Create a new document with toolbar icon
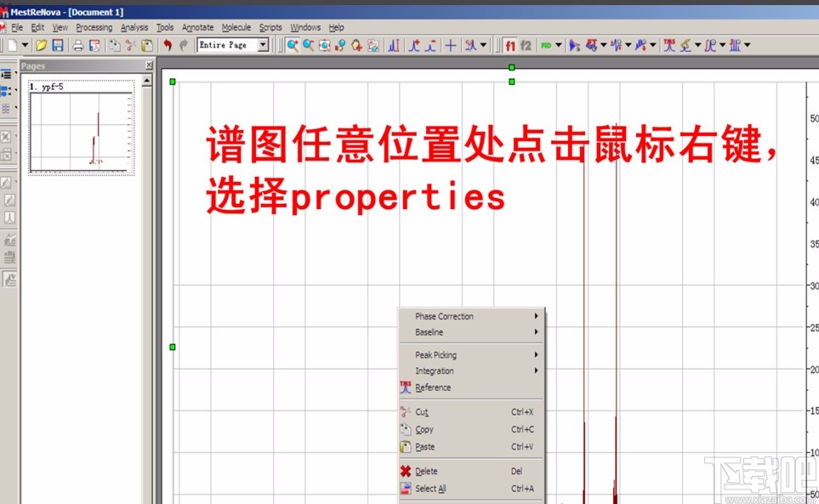The height and width of the screenshot is (504, 819). click(12, 45)
